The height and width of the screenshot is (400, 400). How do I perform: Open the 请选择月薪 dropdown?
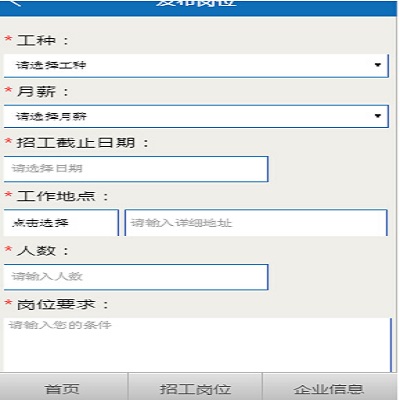pos(196,116)
